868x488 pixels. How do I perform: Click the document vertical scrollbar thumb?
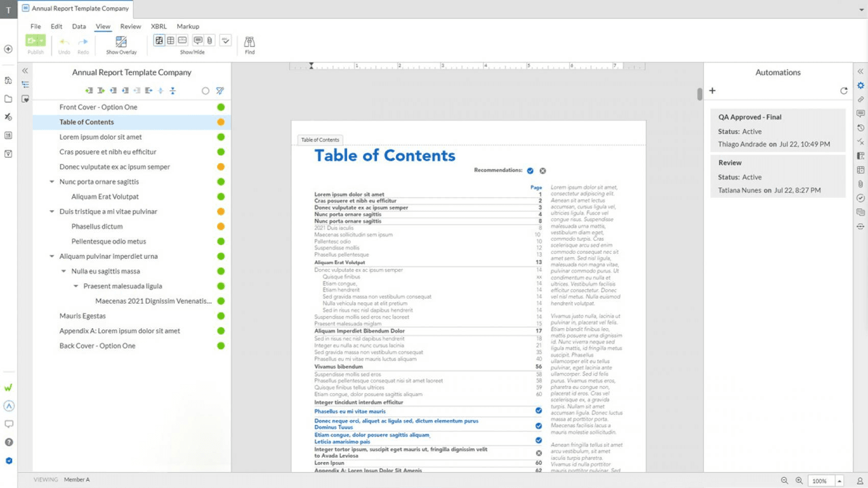699,94
